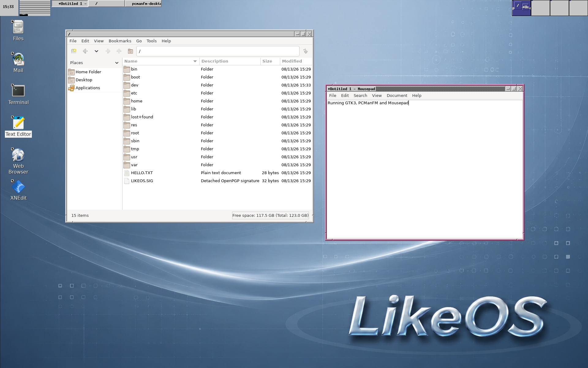Open the Go menu
Image resolution: width=588 pixels, height=368 pixels.
pyautogui.click(x=139, y=41)
